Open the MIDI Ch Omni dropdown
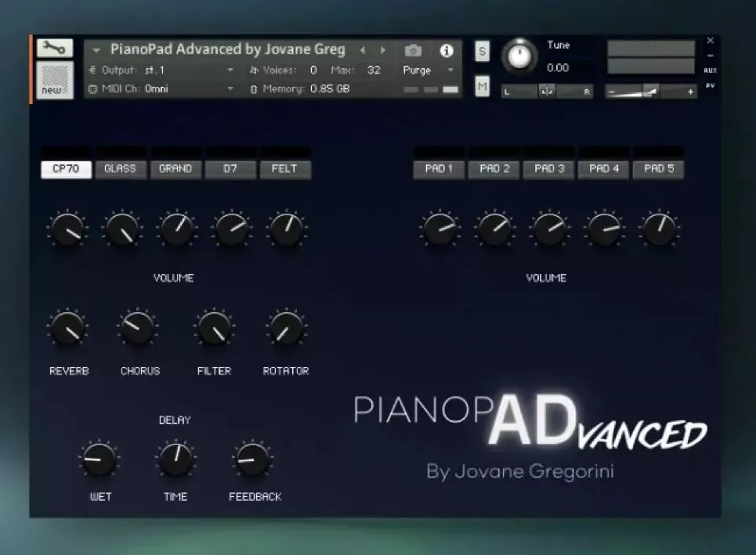The image size is (756, 555). pos(161,89)
